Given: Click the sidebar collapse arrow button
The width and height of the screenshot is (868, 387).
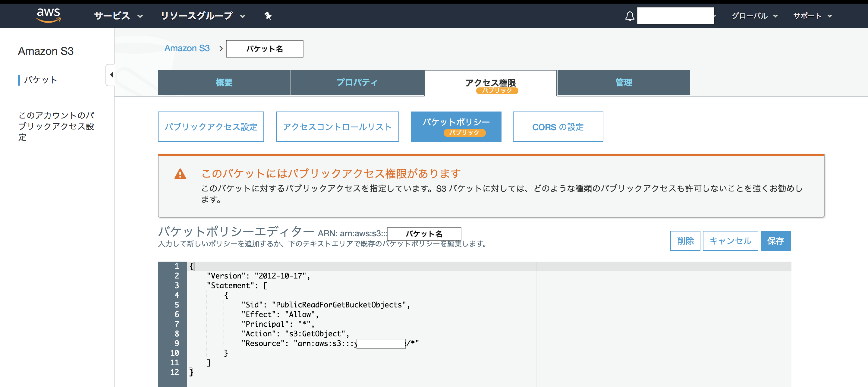Looking at the screenshot, I should pyautogui.click(x=111, y=75).
